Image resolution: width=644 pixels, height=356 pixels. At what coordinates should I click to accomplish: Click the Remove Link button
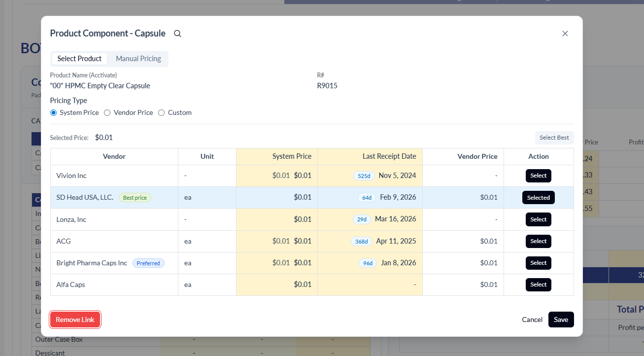(75, 320)
